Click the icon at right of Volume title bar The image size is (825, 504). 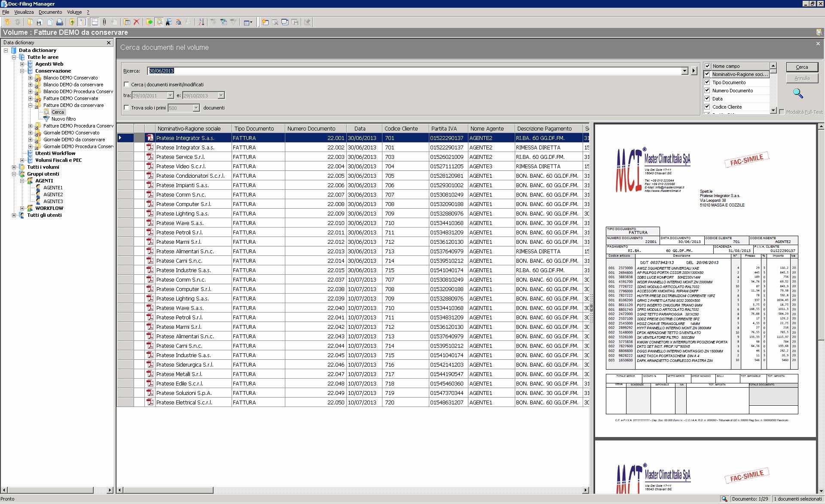[819, 32]
